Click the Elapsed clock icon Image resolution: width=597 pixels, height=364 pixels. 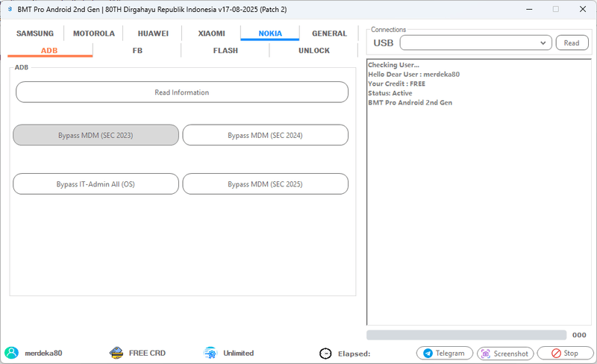pyautogui.click(x=325, y=354)
